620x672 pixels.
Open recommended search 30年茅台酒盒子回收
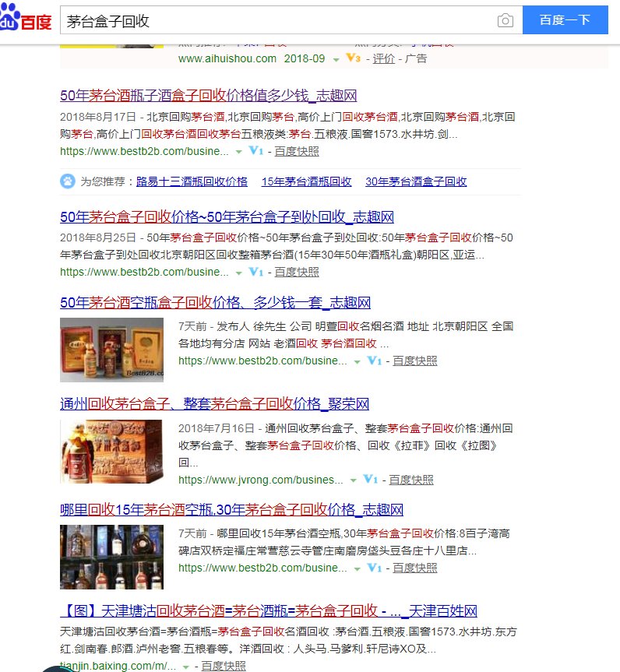pyautogui.click(x=416, y=181)
